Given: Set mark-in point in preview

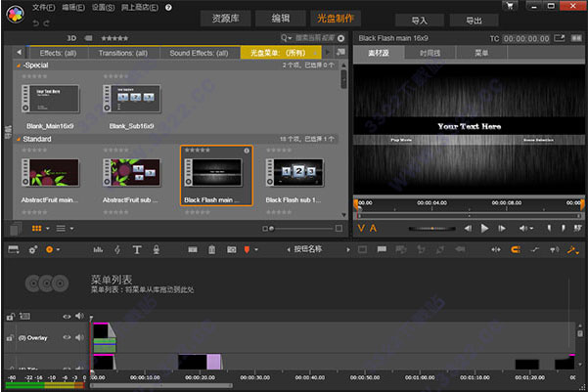Looking at the screenshot, I should tap(549, 228).
